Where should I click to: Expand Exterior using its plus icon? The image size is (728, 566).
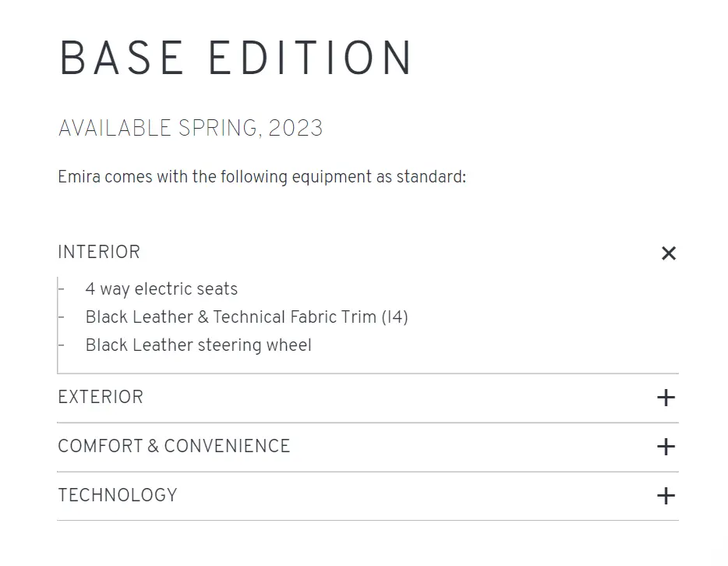tap(666, 398)
